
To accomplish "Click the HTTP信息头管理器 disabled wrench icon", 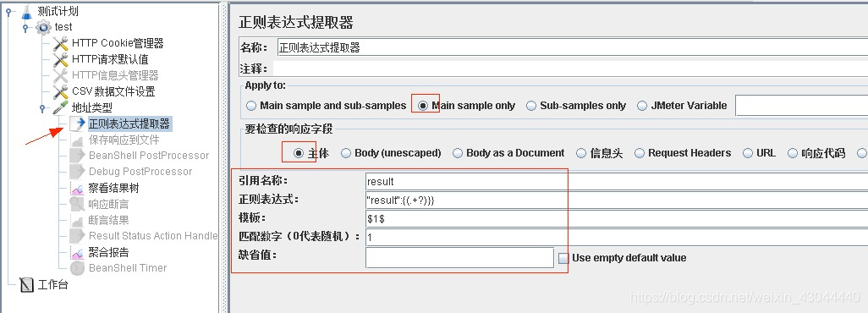I will 60,76.
